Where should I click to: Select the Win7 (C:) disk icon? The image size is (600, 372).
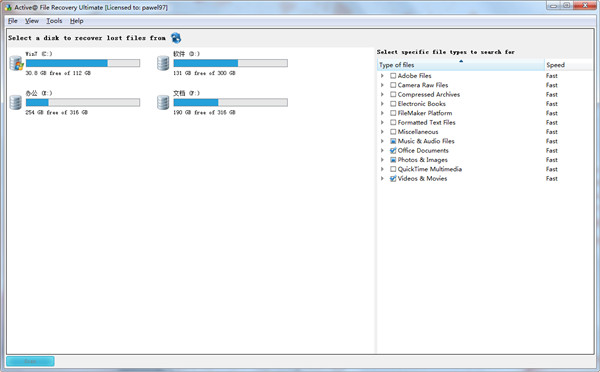point(16,63)
